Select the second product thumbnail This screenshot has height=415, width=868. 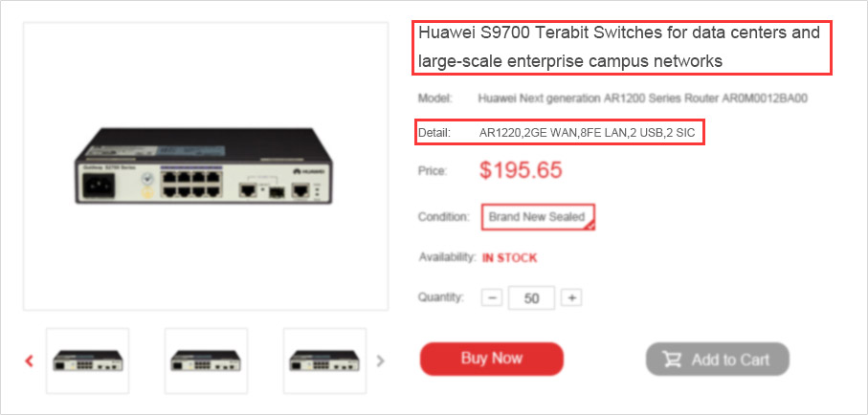click(206, 360)
